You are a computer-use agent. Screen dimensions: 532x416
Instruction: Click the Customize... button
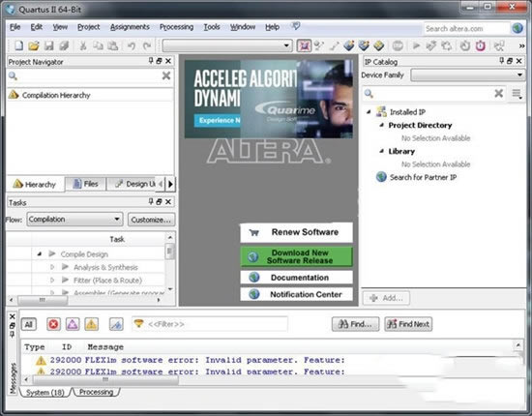[151, 220]
